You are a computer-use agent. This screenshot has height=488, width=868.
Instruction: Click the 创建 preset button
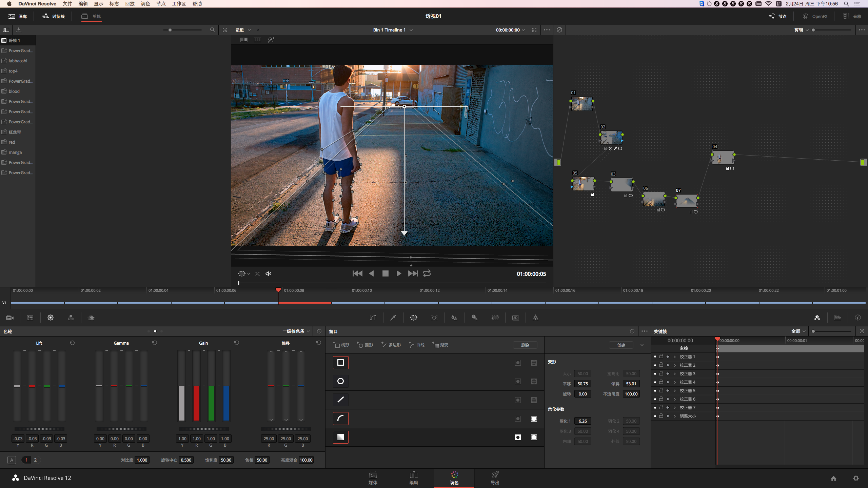(x=621, y=345)
